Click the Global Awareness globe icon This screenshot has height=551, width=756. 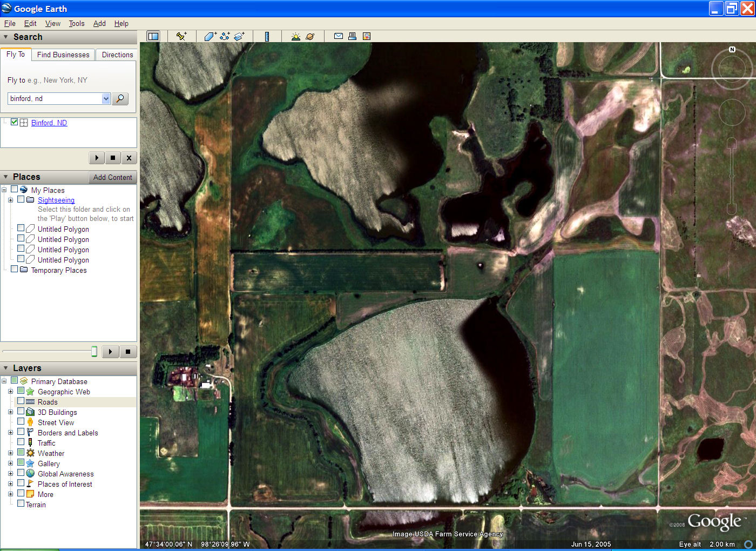point(30,474)
